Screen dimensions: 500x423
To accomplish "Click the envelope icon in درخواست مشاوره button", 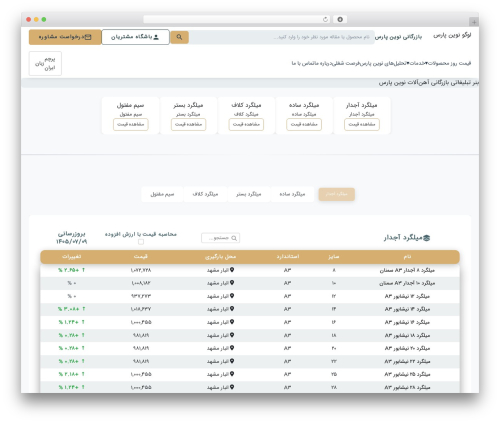I will tap(88, 37).
